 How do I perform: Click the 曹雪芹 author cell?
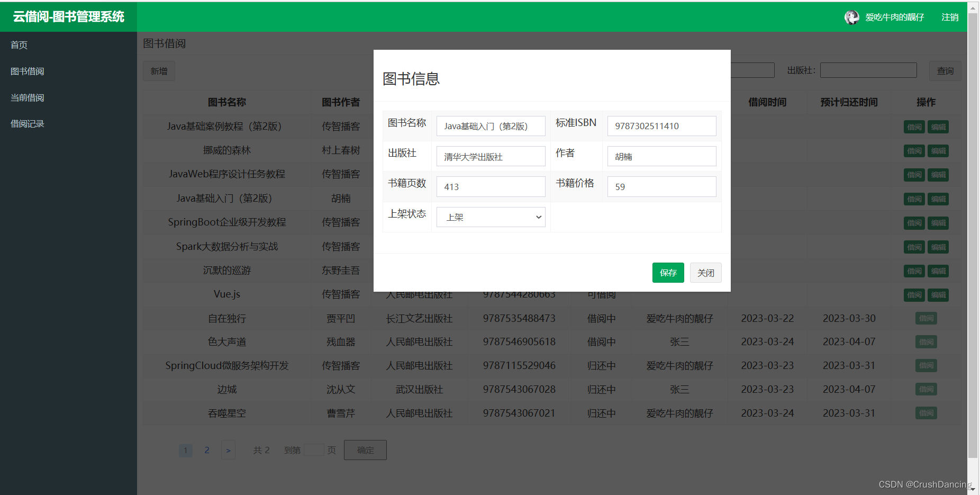pyautogui.click(x=341, y=413)
